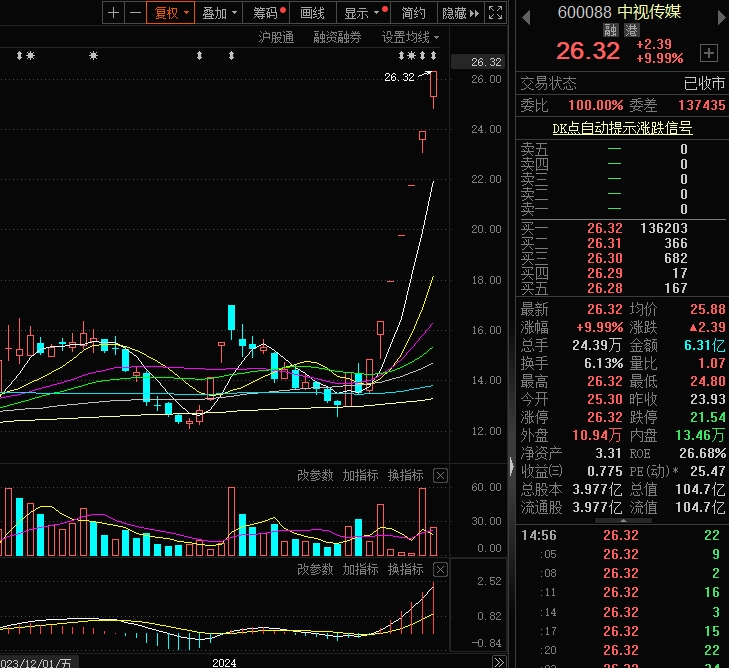Click the panel splitter handle beside chart
729x668 pixels.
point(511,465)
